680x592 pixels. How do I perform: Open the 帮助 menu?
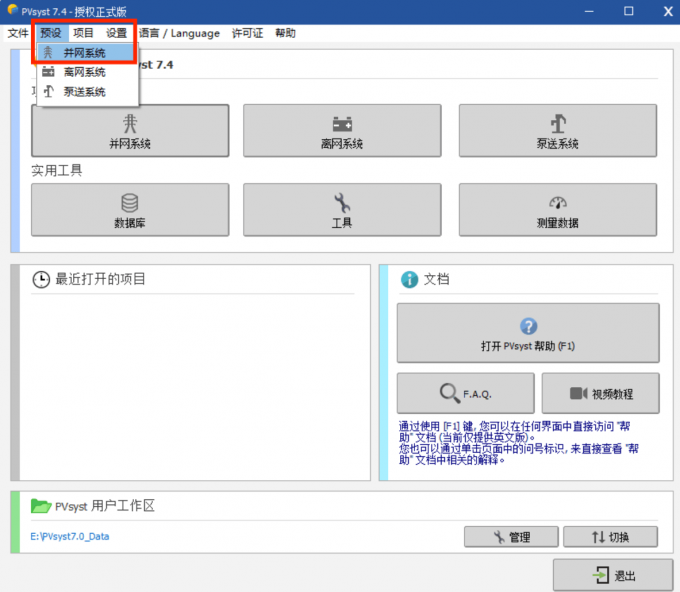285,33
